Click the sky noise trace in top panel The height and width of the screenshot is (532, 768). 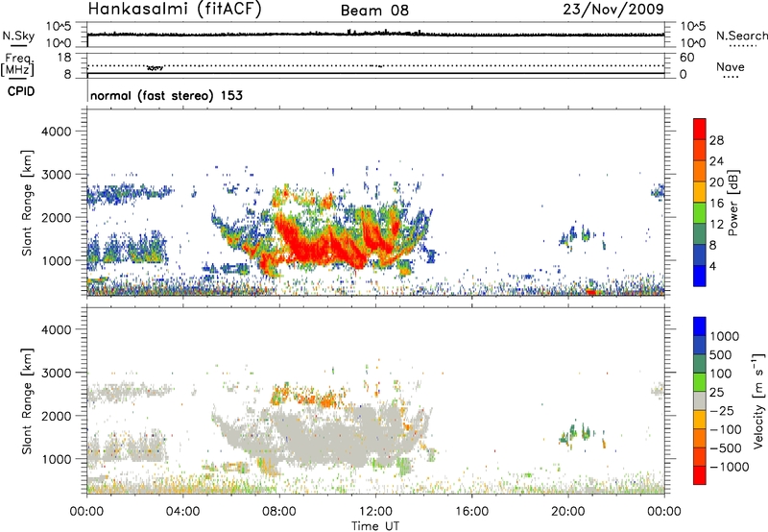(375, 34)
